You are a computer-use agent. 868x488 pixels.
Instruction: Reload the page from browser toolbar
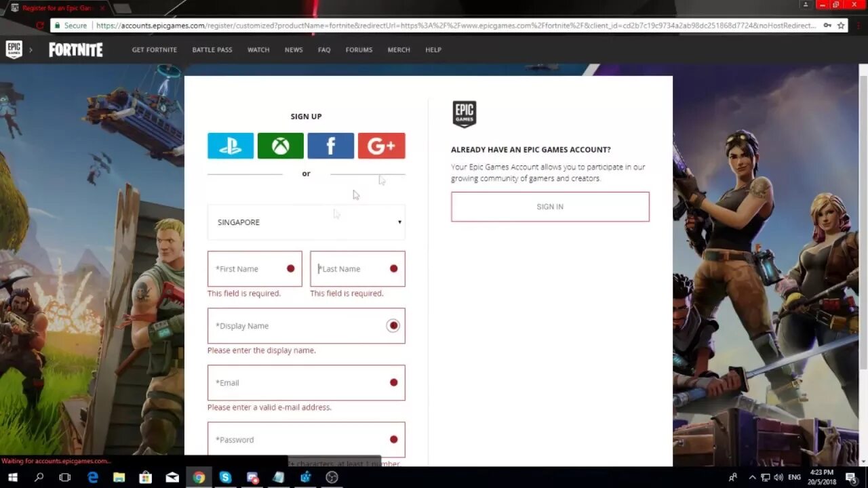pyautogui.click(x=40, y=25)
